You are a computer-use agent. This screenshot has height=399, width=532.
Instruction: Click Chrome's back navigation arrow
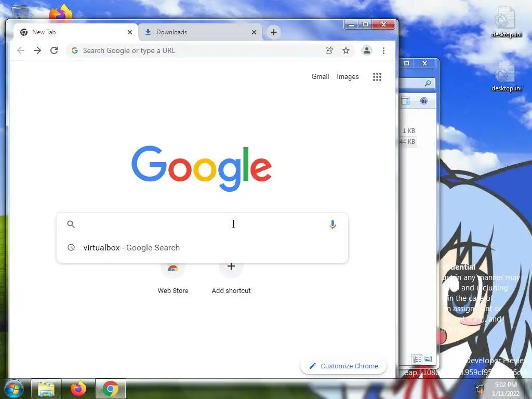tap(21, 50)
